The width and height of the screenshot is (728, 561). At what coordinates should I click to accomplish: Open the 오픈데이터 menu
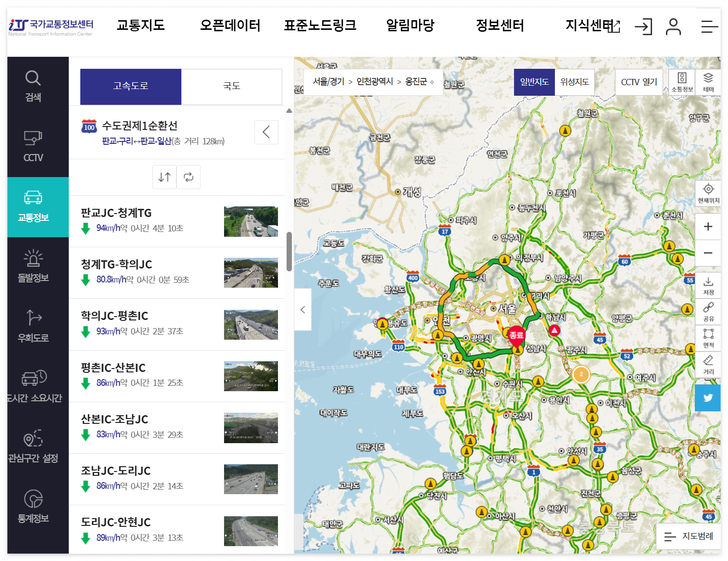pos(230,26)
